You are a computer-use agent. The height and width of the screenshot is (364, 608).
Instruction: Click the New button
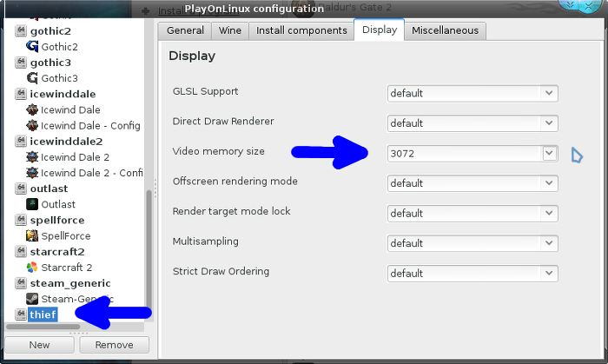coord(39,345)
